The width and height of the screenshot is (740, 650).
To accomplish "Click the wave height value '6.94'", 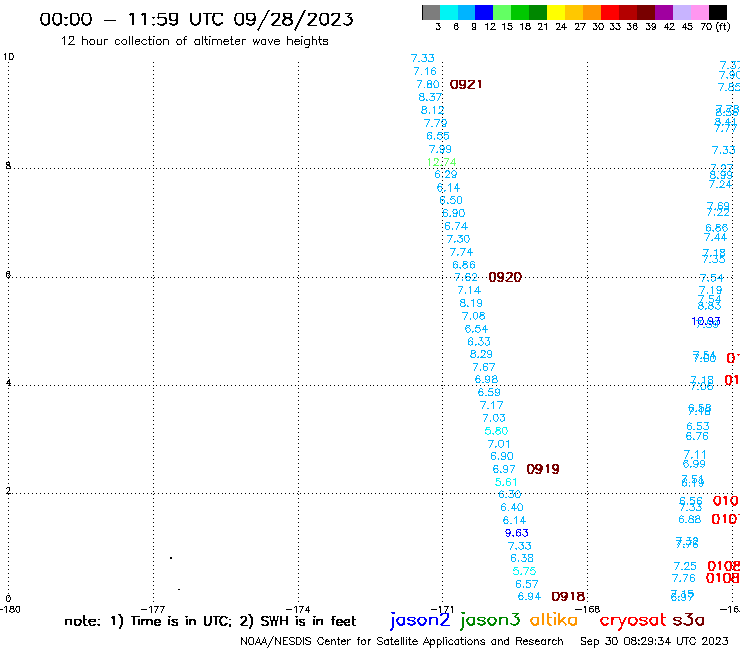I will (529, 597).
